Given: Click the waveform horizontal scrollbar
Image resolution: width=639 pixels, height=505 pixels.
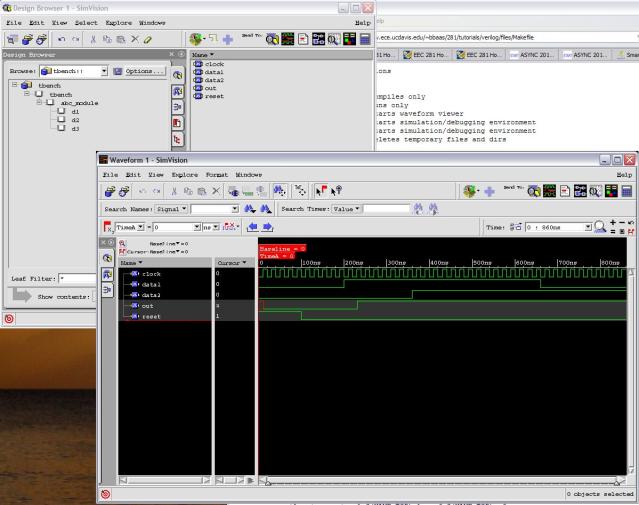Looking at the screenshot, I should coord(440,481).
